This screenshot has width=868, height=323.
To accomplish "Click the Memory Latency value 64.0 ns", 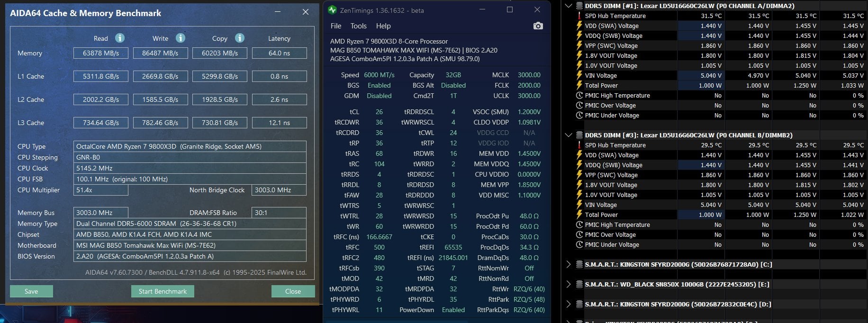I will pos(279,53).
